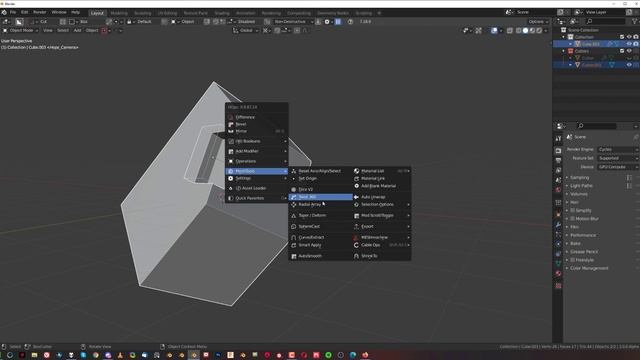Switch to the Modeling workspace tab

coord(119,13)
